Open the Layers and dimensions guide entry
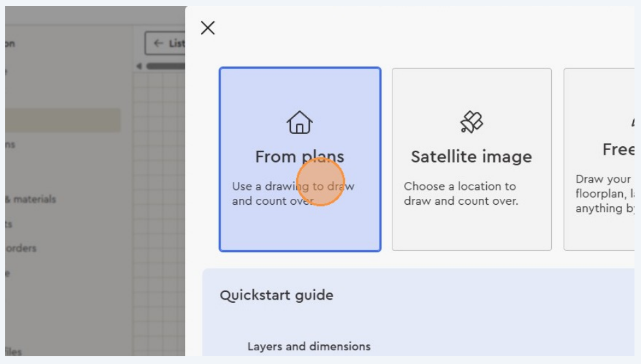The width and height of the screenshot is (641, 364). 308,346
